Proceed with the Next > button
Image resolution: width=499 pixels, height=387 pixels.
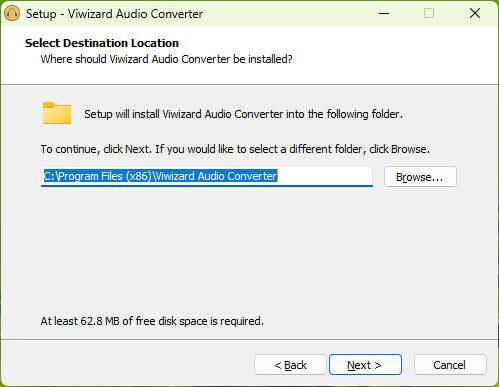click(365, 365)
